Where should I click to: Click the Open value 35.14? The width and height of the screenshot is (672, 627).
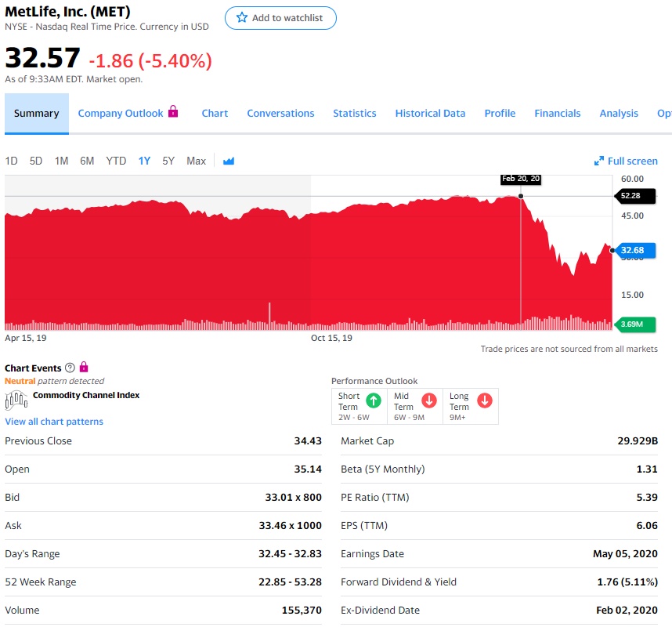(308, 469)
